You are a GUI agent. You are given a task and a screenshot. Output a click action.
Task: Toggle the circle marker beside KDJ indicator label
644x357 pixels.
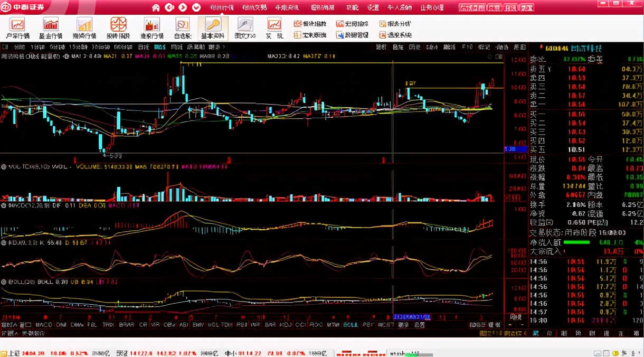pos(4,243)
